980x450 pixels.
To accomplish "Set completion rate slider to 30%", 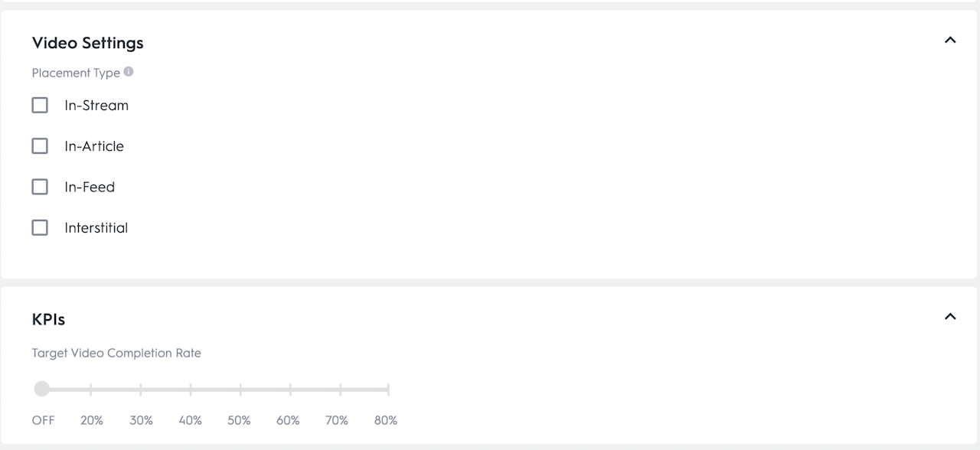I will coord(141,390).
